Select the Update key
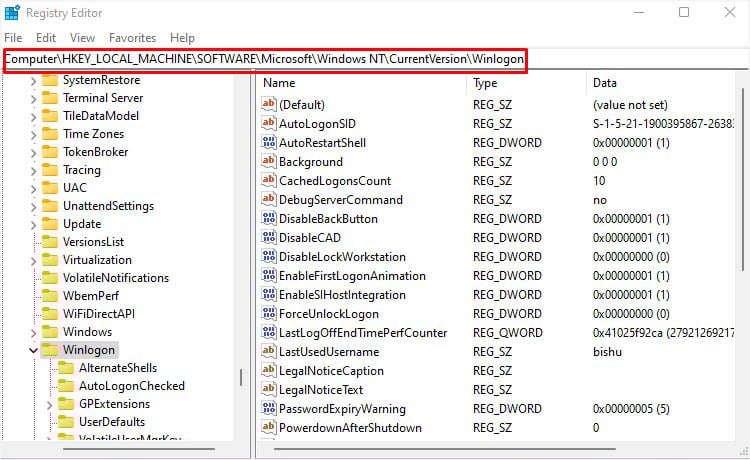750x460 pixels. [82, 224]
